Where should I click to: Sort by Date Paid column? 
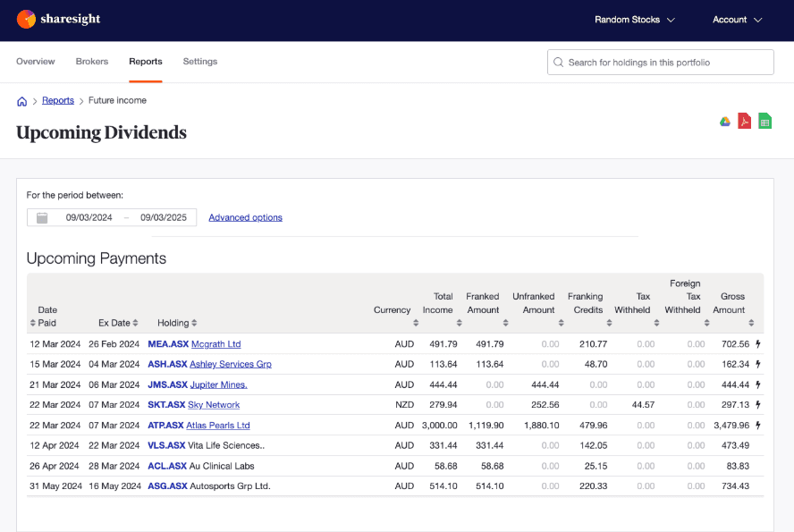click(32, 323)
